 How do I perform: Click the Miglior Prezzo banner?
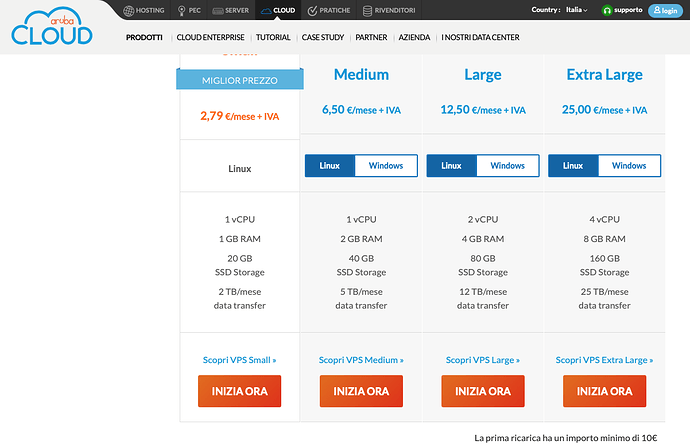click(x=240, y=80)
